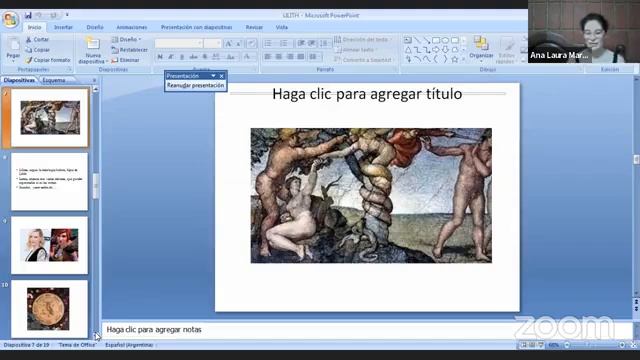Switch to the Revisar ribbon tab
This screenshot has height=360, width=640.
click(254, 27)
